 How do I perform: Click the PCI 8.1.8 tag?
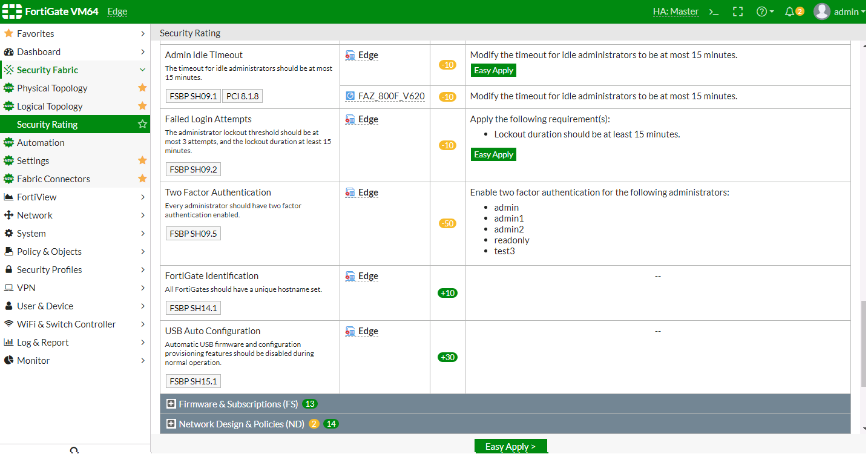click(242, 96)
